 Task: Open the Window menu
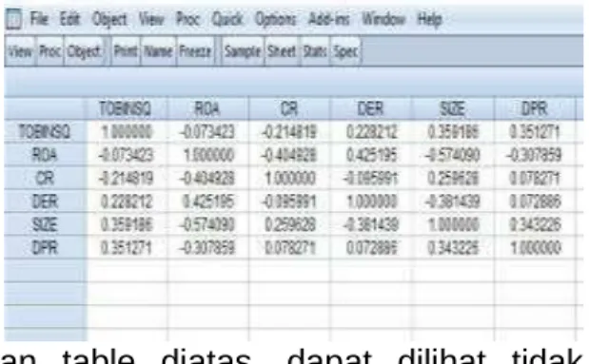coord(383,19)
